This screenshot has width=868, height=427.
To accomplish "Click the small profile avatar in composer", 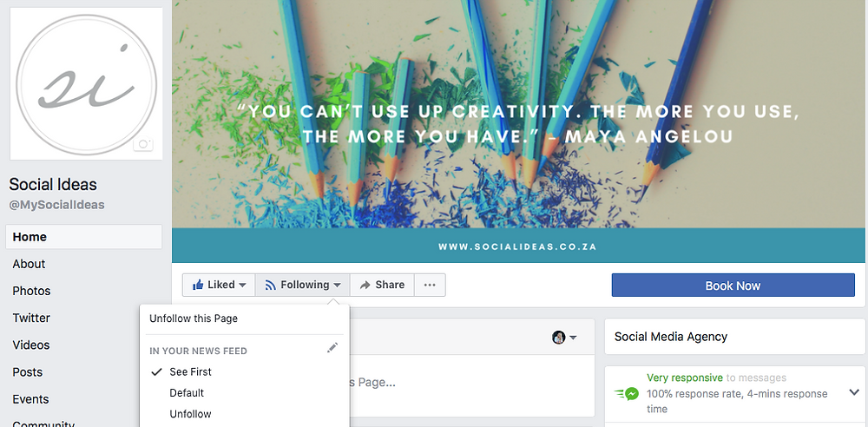I will click(x=558, y=337).
